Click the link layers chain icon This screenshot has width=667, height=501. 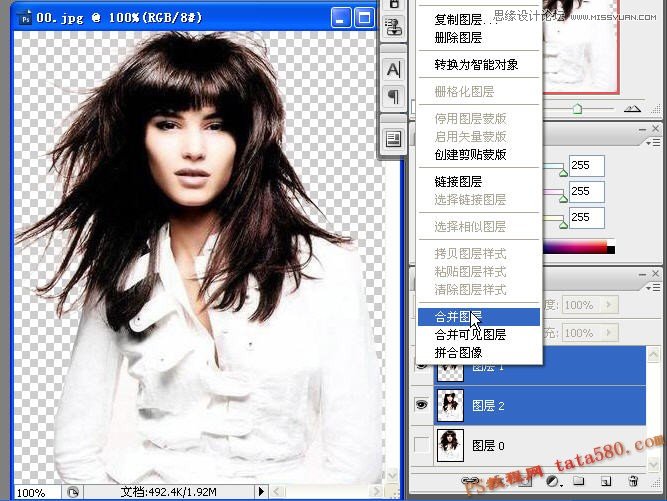[469, 481]
